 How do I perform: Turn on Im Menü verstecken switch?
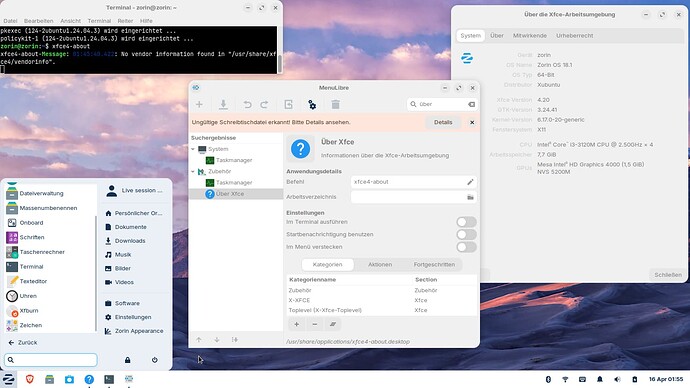pyautogui.click(x=466, y=247)
